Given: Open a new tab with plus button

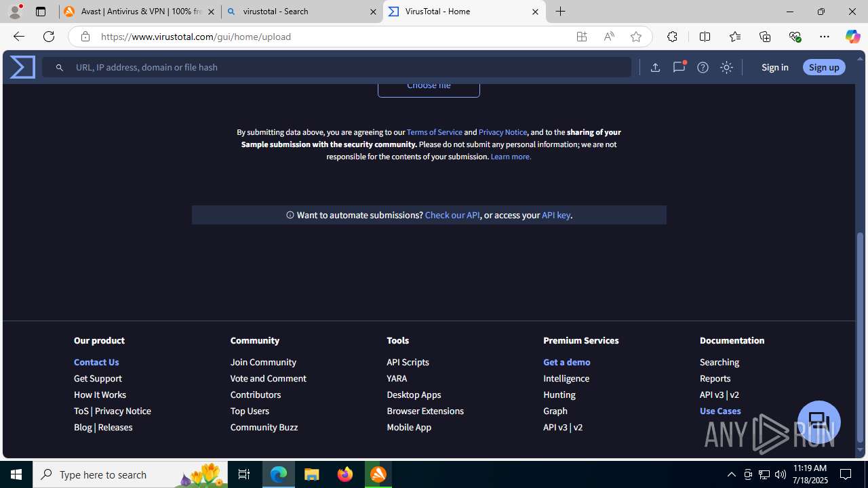Looking at the screenshot, I should (x=561, y=12).
